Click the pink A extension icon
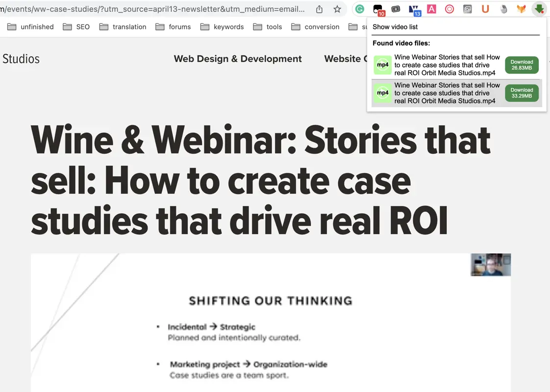Screen dimensions: 550x392 pyautogui.click(x=431, y=9)
